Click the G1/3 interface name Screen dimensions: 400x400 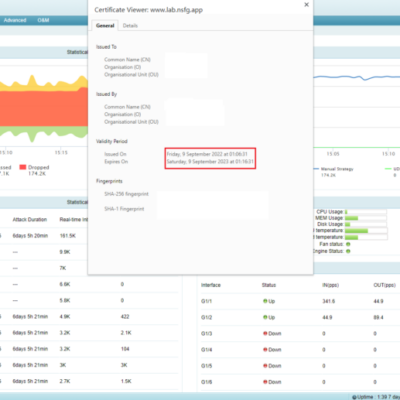206,334
